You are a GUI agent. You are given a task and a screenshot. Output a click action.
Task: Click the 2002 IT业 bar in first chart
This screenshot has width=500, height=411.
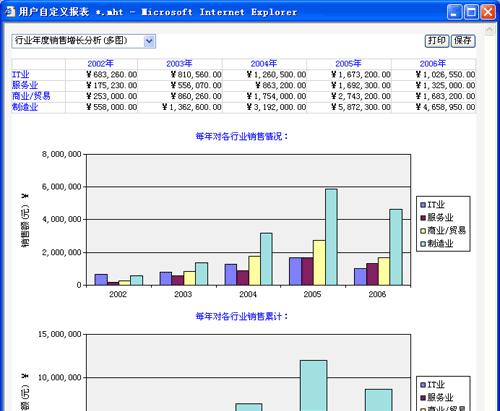101,280
